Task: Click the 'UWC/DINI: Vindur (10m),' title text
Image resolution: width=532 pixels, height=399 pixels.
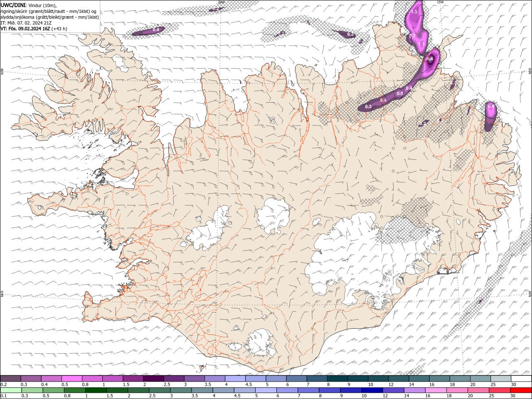Action: [29, 5]
